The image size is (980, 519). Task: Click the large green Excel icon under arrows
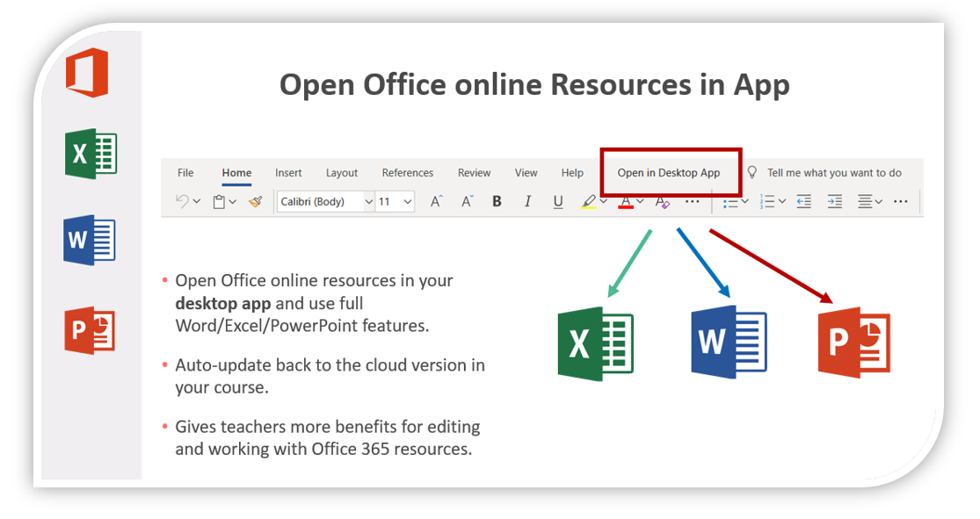tap(595, 344)
